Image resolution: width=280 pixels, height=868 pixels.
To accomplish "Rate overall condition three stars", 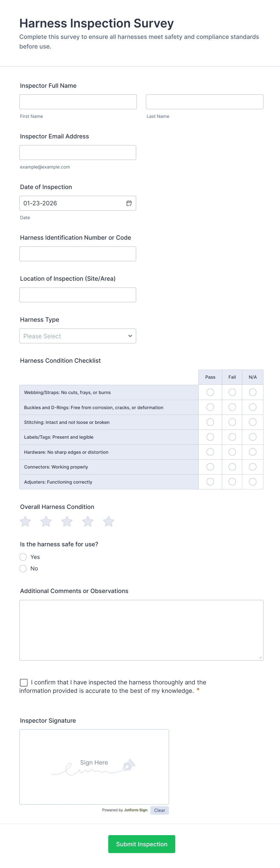I will click(67, 522).
